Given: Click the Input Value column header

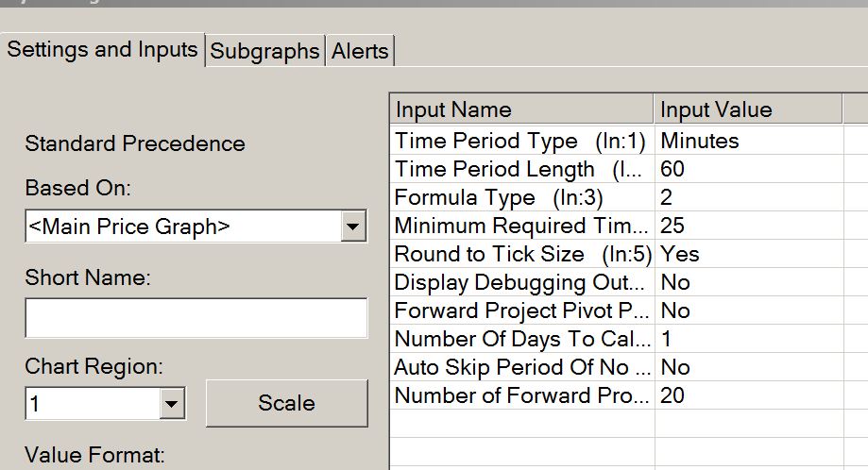Looking at the screenshot, I should [x=746, y=109].
